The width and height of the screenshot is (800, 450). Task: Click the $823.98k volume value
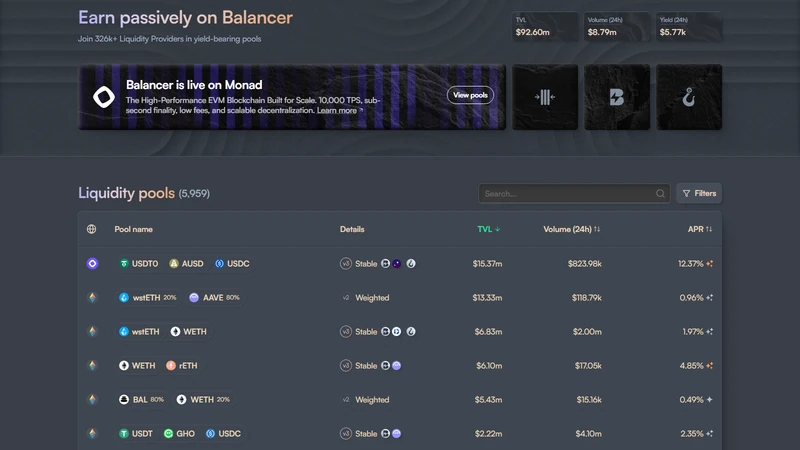[x=585, y=263]
